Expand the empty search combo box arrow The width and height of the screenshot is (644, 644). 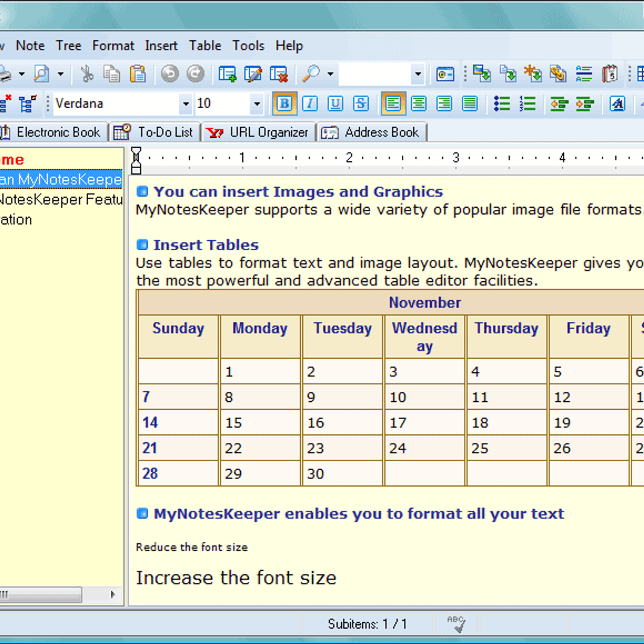coord(418,74)
